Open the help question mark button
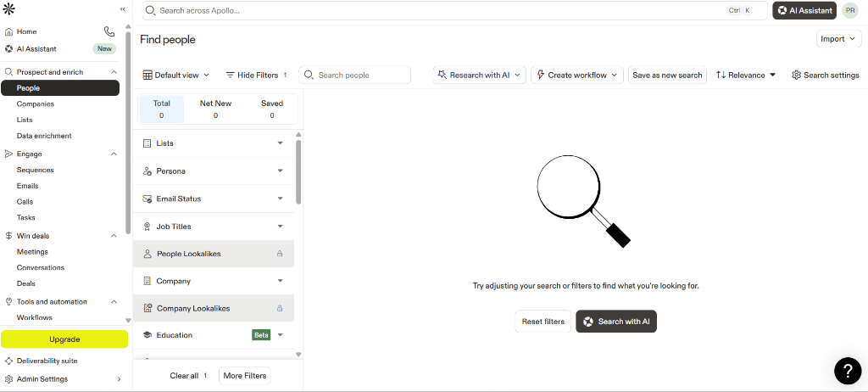Screen dimensions: 868x392 click(x=848, y=371)
